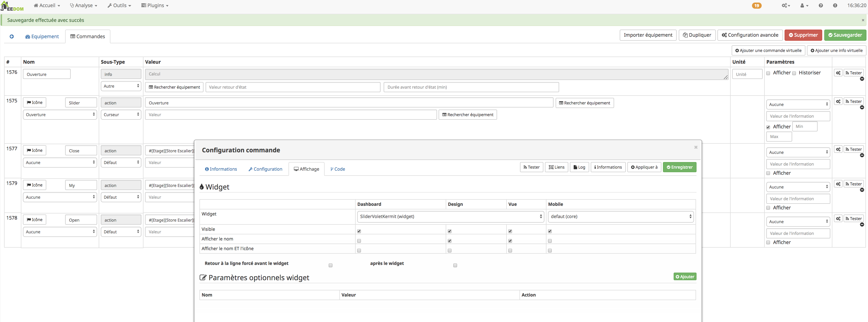
Task: Click Tester on the 1578 Open row
Action: tap(853, 219)
